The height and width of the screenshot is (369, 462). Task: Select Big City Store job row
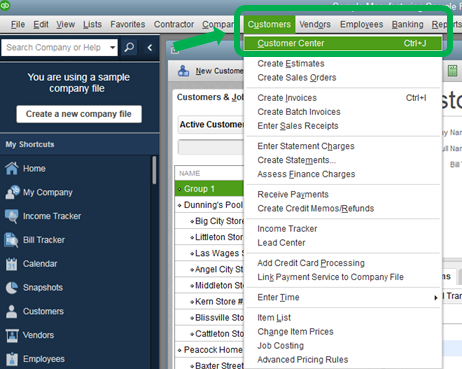pos(210,221)
